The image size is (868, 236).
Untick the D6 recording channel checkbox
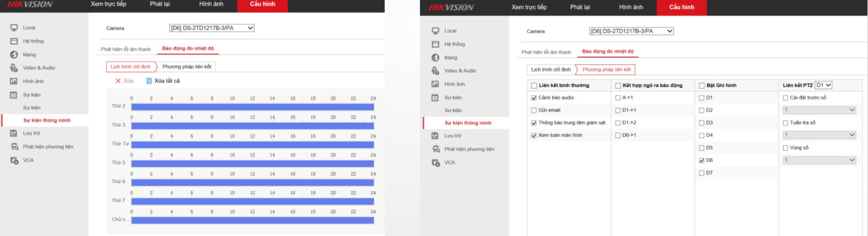702,161
